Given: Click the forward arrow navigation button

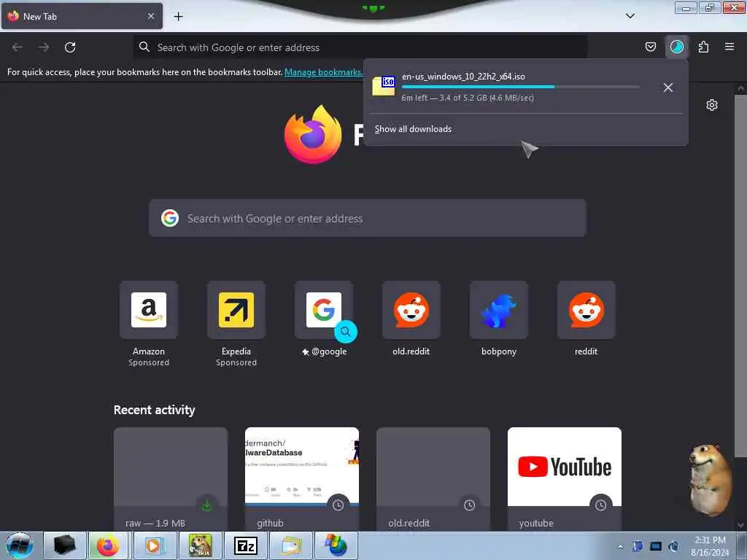Looking at the screenshot, I should tap(44, 47).
